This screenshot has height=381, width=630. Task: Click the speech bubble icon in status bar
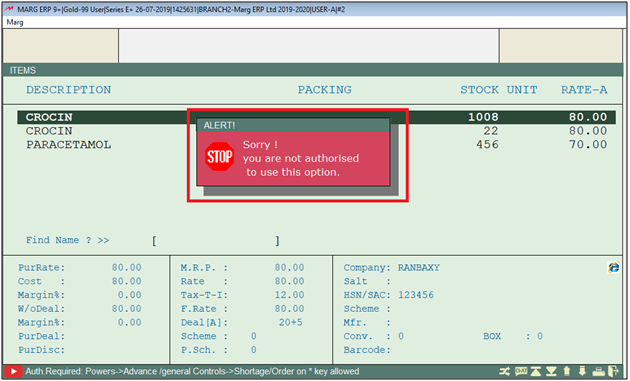[521, 371]
